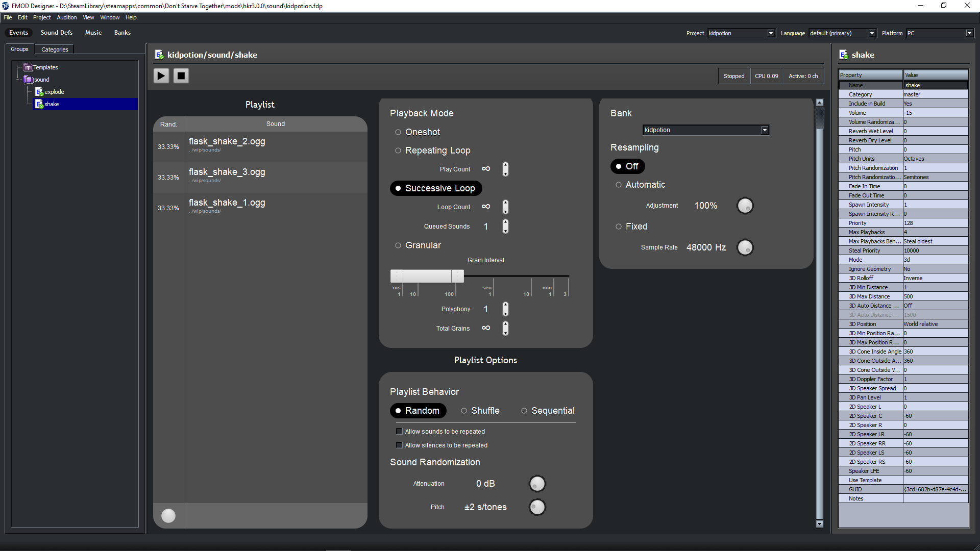The image size is (980, 551).
Task: Choose Sequential playlist behavior
Action: pyautogui.click(x=524, y=411)
